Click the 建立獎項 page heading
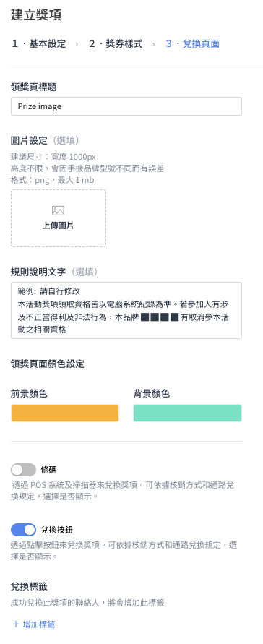263x644 pixels. pos(36,15)
